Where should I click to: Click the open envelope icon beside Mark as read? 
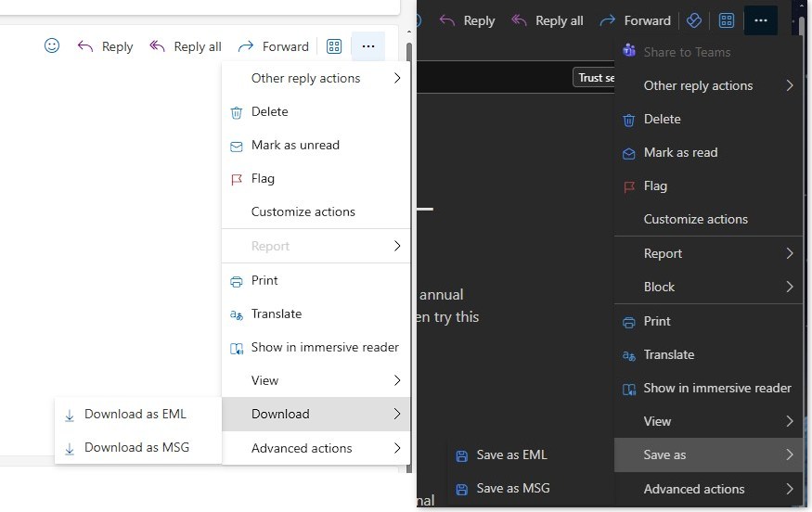(x=628, y=154)
